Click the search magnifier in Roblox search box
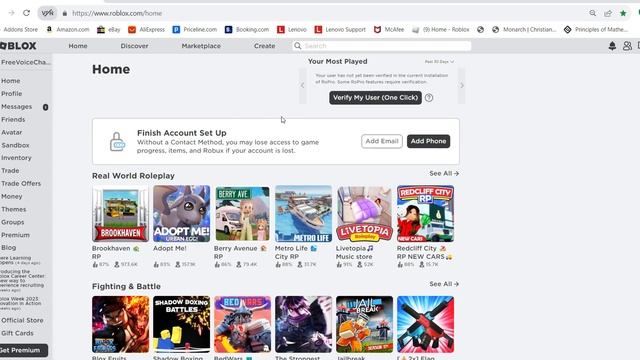The width and height of the screenshot is (640, 360). pos(298,46)
